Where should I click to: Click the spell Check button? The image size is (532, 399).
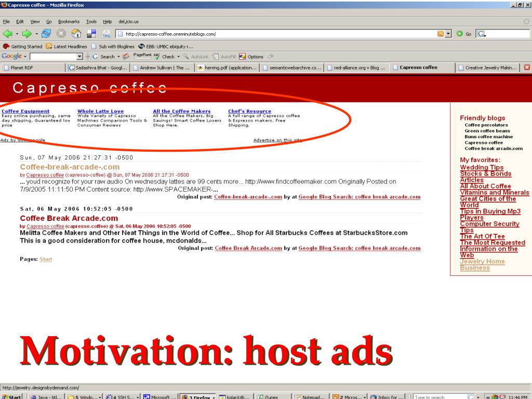coord(165,57)
